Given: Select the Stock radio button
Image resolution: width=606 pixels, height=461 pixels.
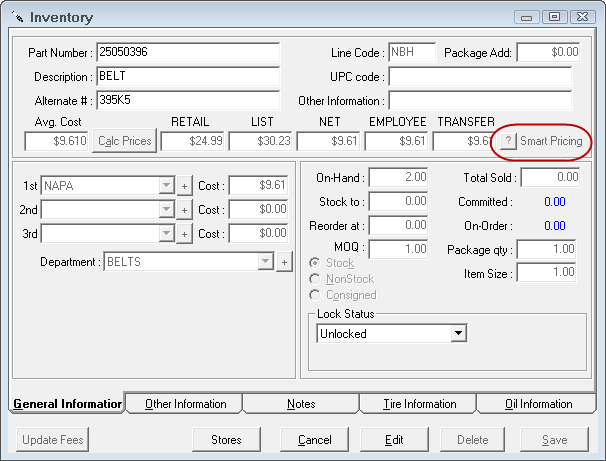Looking at the screenshot, I should pos(316,263).
